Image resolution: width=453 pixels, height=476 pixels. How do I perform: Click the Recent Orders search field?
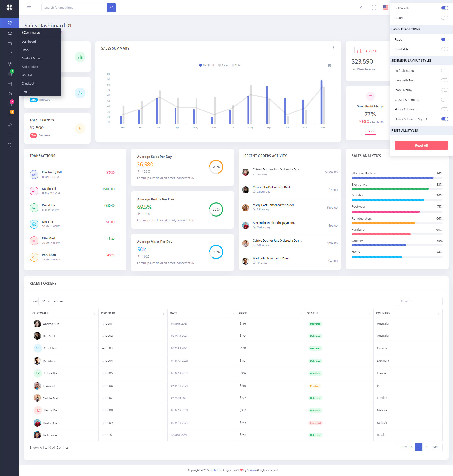[420, 301]
